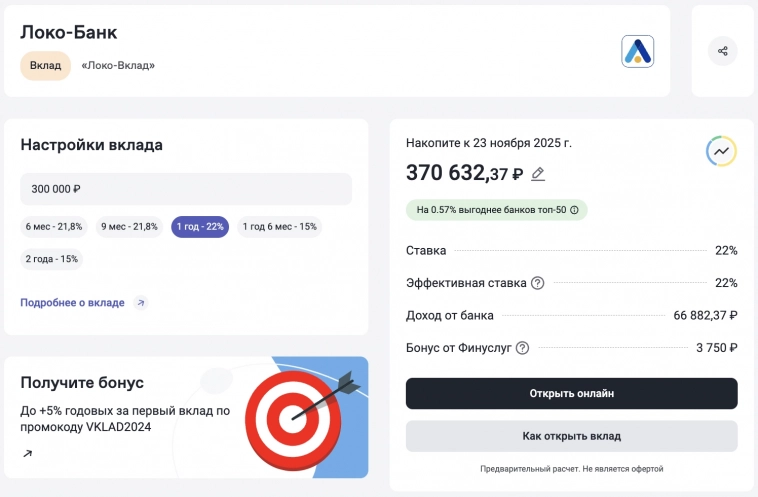Click the share icon
The width and height of the screenshot is (758, 497).
722,51
